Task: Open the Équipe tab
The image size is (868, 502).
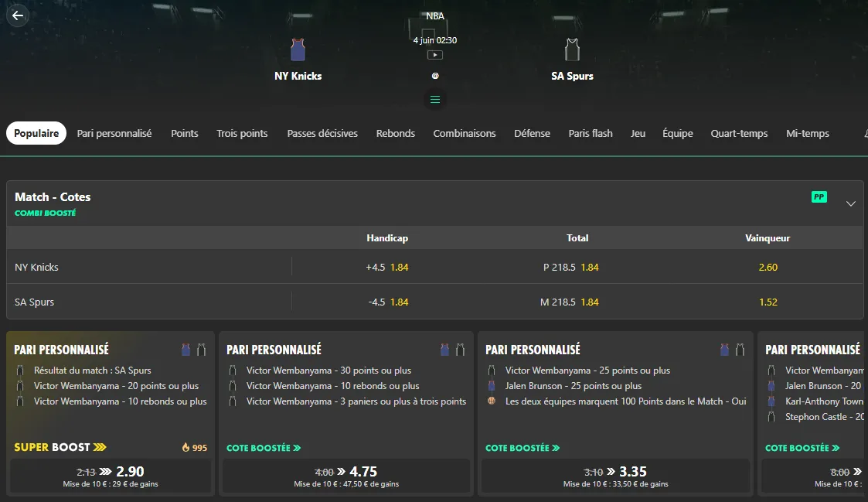Action: (678, 134)
